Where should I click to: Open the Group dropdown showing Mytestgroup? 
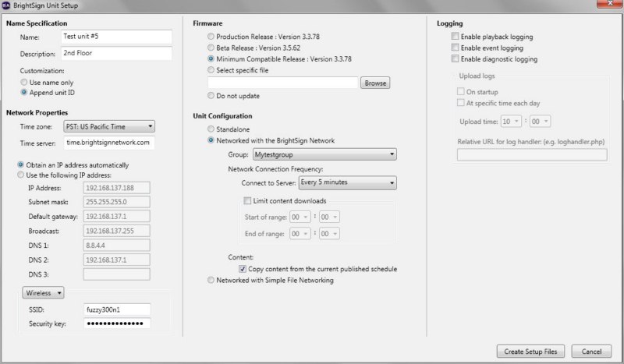pos(324,154)
